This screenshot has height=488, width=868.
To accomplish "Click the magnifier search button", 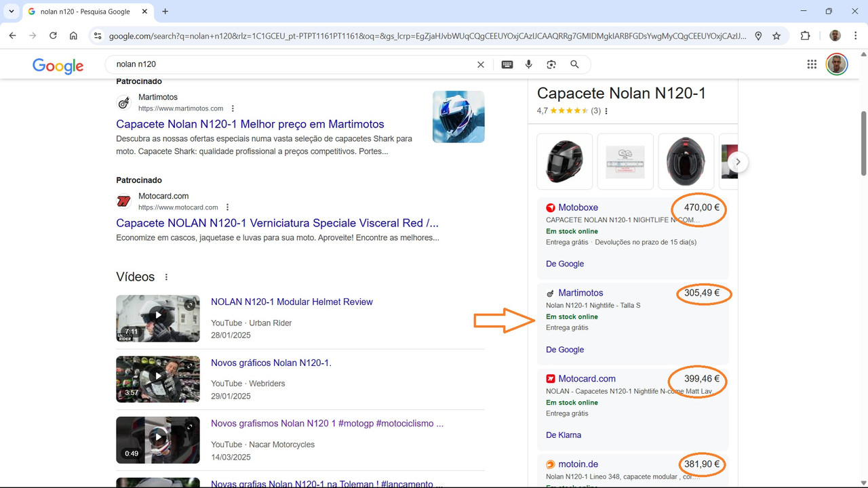I will (x=574, y=64).
